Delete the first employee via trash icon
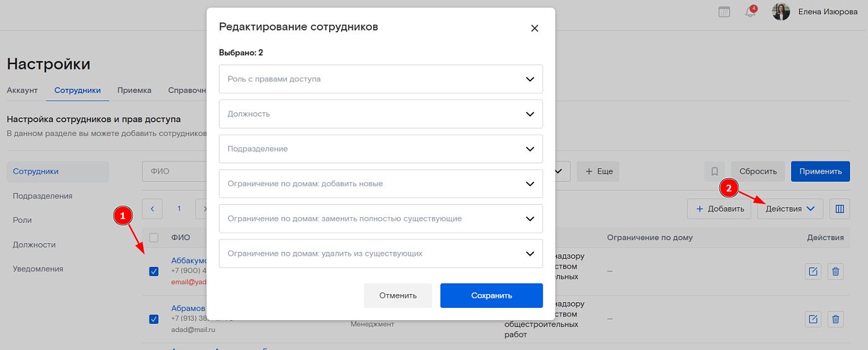The width and height of the screenshot is (868, 350). coord(836,271)
